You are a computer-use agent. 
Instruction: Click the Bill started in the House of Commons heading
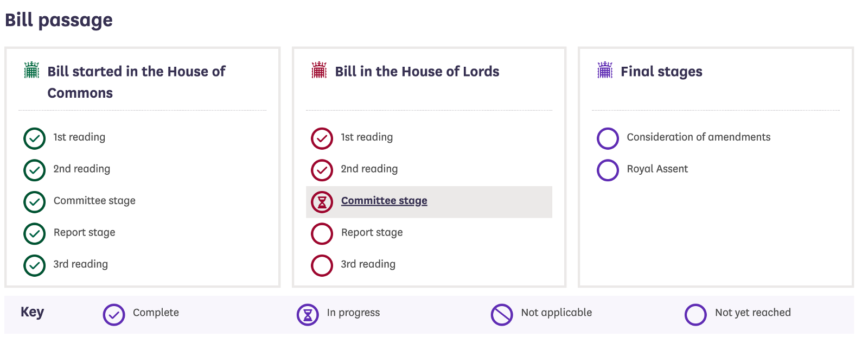[x=136, y=82]
